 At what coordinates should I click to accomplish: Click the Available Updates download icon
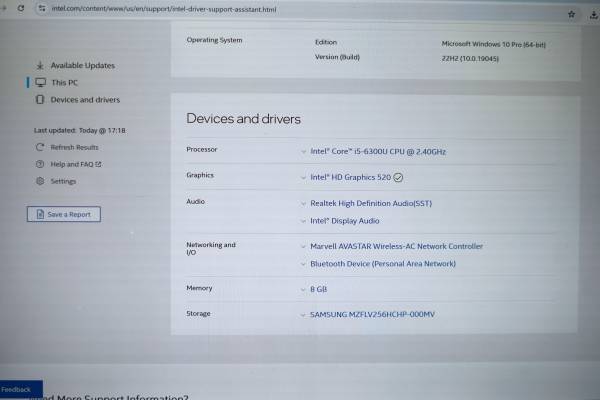pos(40,66)
